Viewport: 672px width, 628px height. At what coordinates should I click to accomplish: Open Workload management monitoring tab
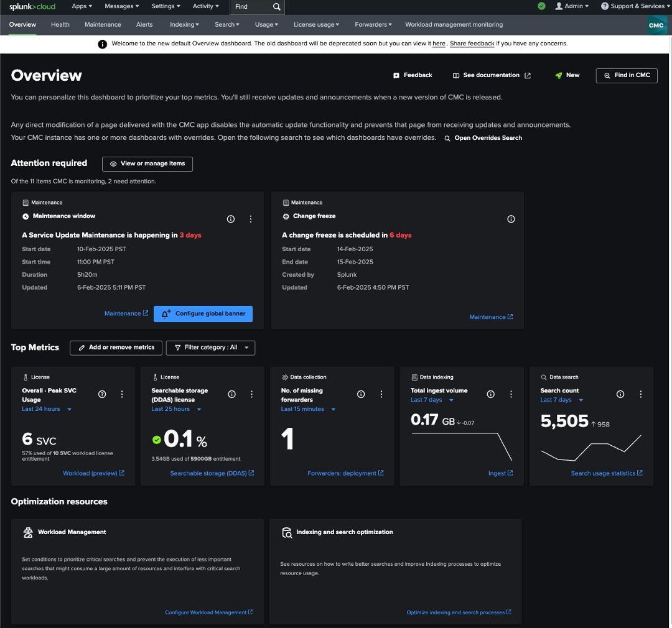point(454,25)
